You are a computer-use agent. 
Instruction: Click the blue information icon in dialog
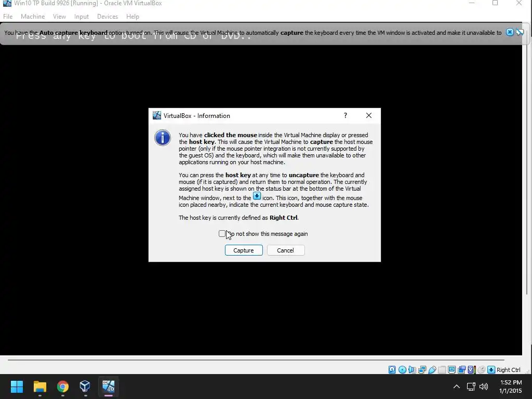(x=163, y=138)
